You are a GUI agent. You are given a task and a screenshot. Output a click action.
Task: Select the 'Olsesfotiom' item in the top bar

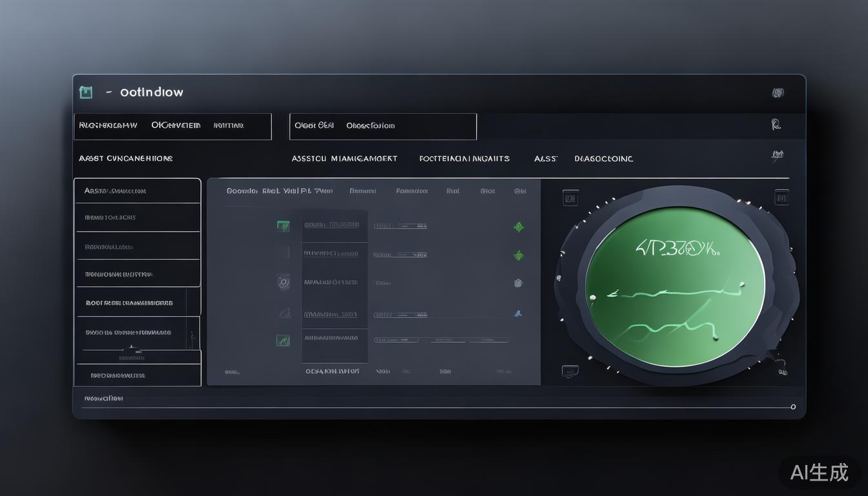click(370, 126)
